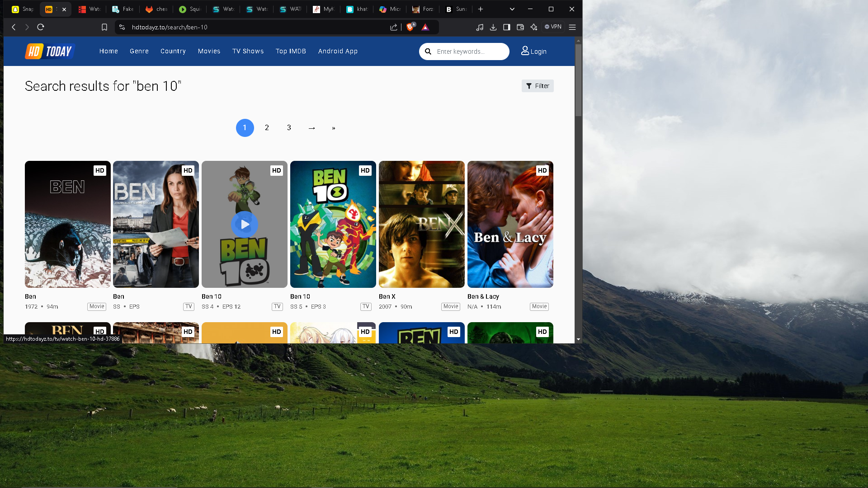Switch to the Suns tab
868x488 pixels.
click(x=457, y=9)
